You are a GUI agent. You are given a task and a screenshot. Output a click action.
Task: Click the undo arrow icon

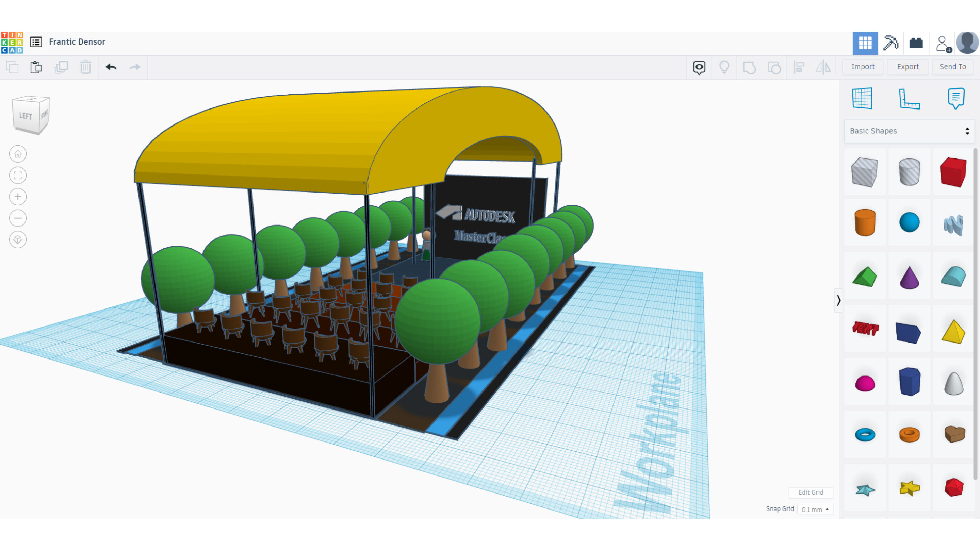[x=111, y=67]
